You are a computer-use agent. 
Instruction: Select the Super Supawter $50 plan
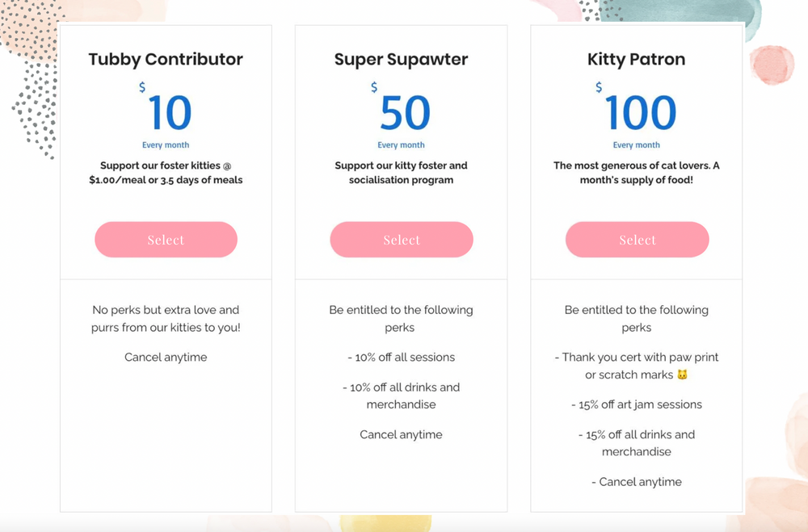point(402,239)
